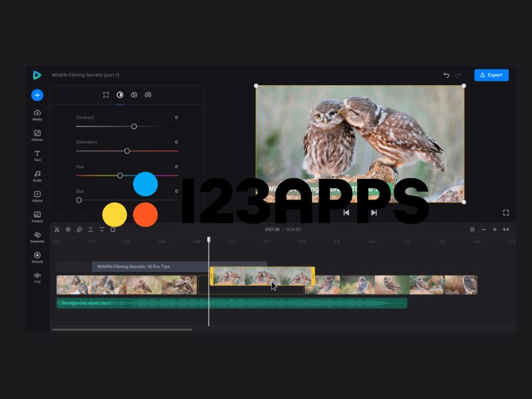Screen dimensions: 532x399
Task: Delete the selected clip with trash icon
Action: tap(113, 229)
